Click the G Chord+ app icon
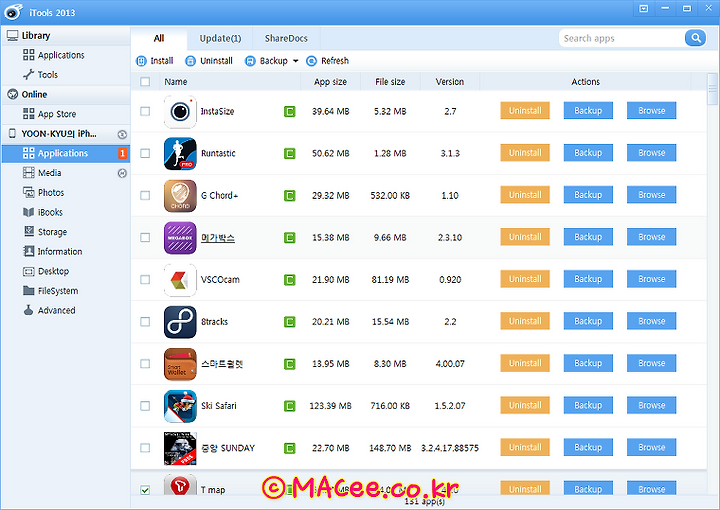Image resolution: width=720 pixels, height=510 pixels. (x=180, y=196)
